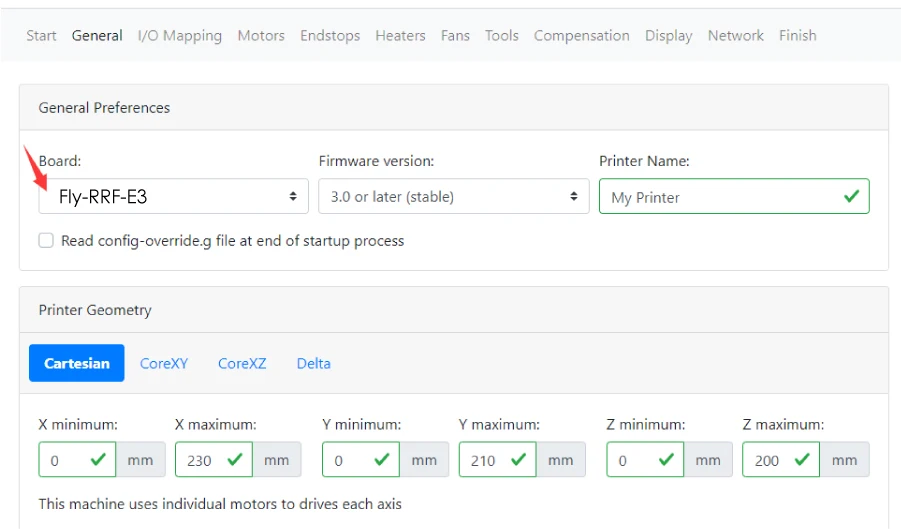Click the Printer Name input field
901x529 pixels.
click(x=722, y=197)
